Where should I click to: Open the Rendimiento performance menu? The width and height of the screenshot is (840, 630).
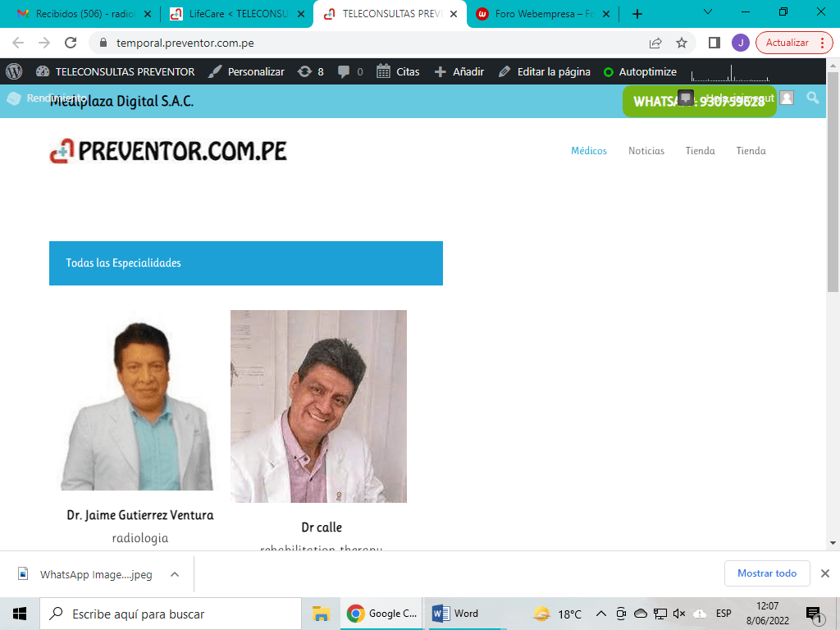click(x=47, y=98)
